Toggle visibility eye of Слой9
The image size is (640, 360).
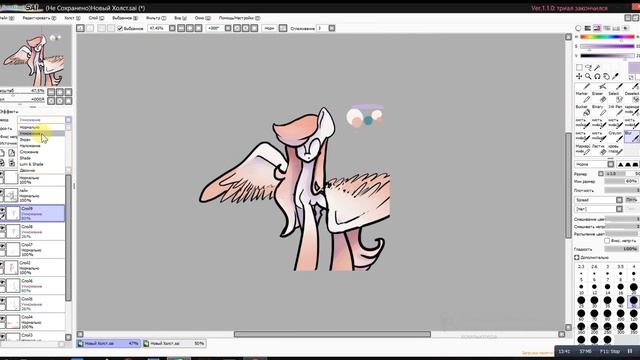coord(2,210)
